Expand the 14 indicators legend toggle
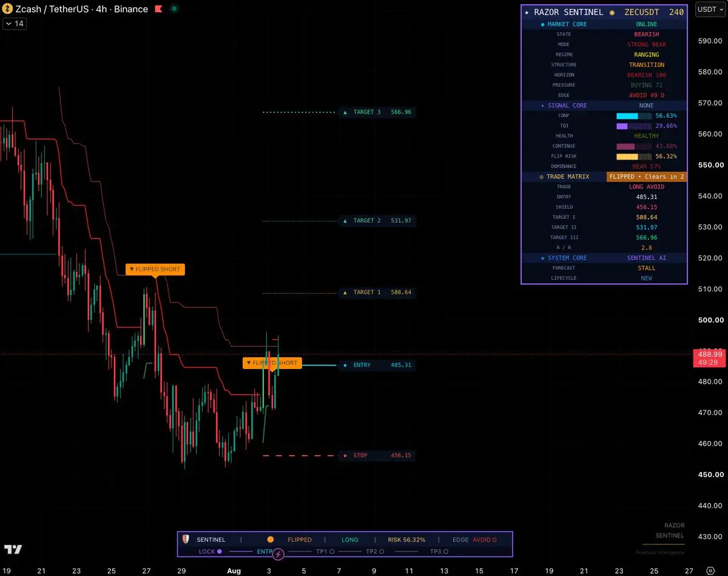728x576 pixels. coord(14,24)
